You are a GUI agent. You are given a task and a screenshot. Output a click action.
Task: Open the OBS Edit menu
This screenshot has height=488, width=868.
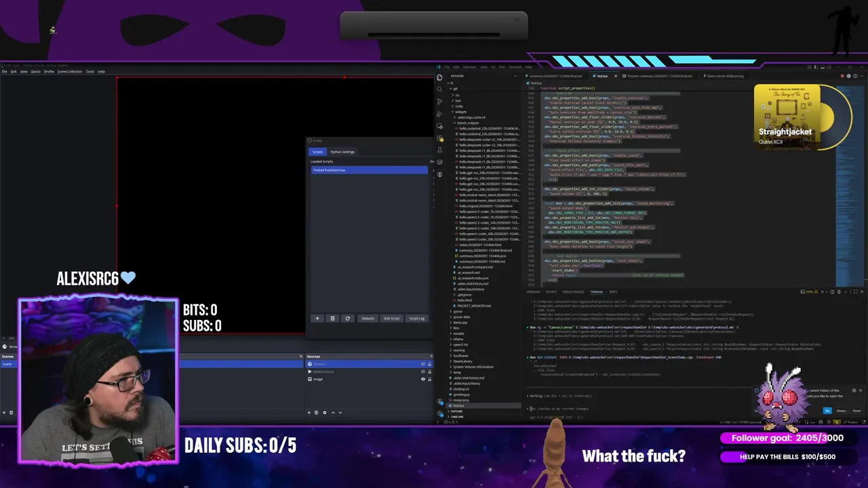tap(14, 71)
